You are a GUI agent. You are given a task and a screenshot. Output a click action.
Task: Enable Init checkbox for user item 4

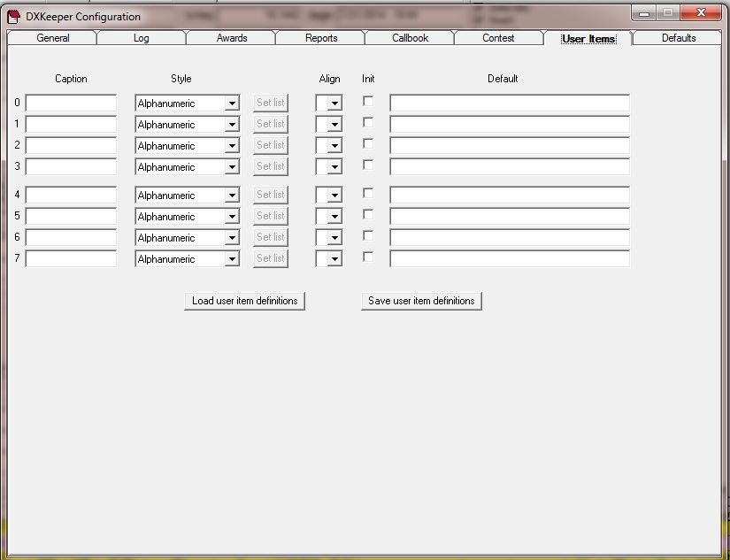coord(368,193)
